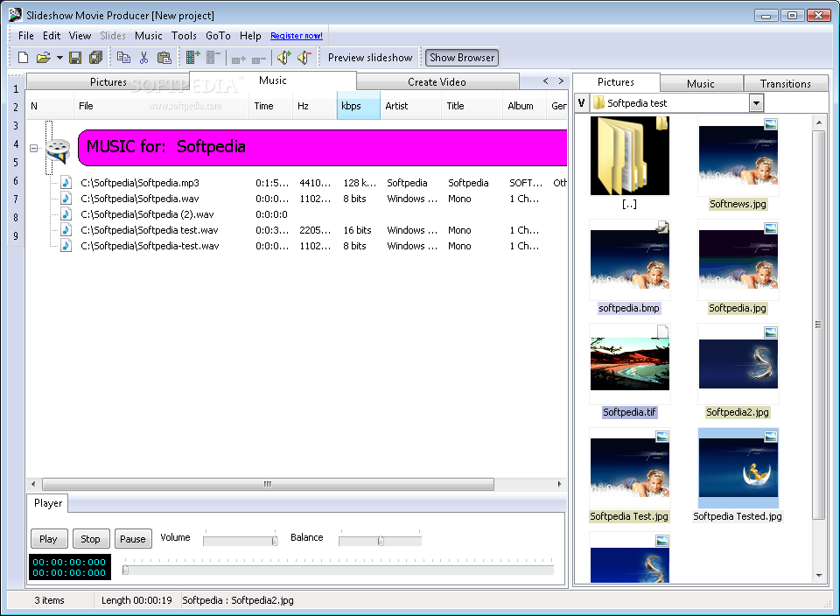Click the browser scrollbar down arrow
Image resolution: width=840 pixels, height=616 pixels.
tap(819, 576)
